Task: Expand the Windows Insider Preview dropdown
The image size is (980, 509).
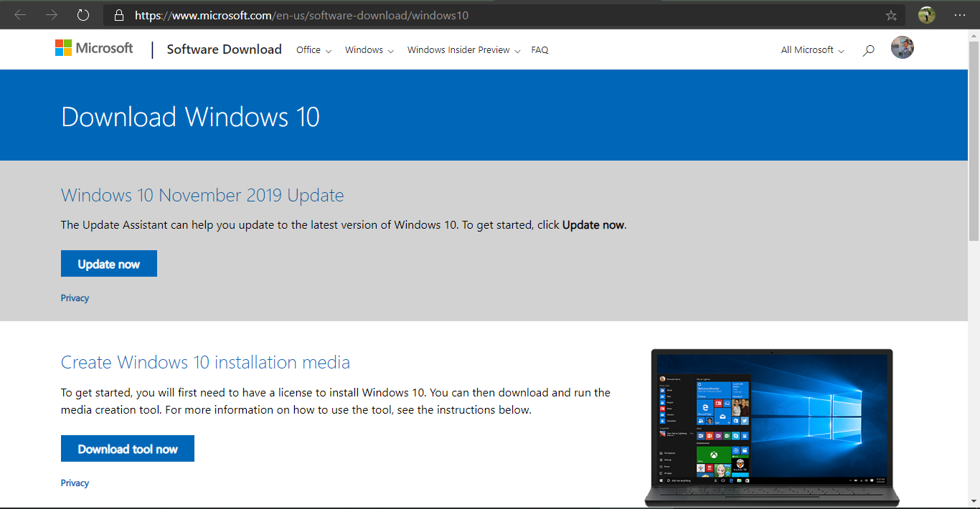Action: [x=463, y=50]
